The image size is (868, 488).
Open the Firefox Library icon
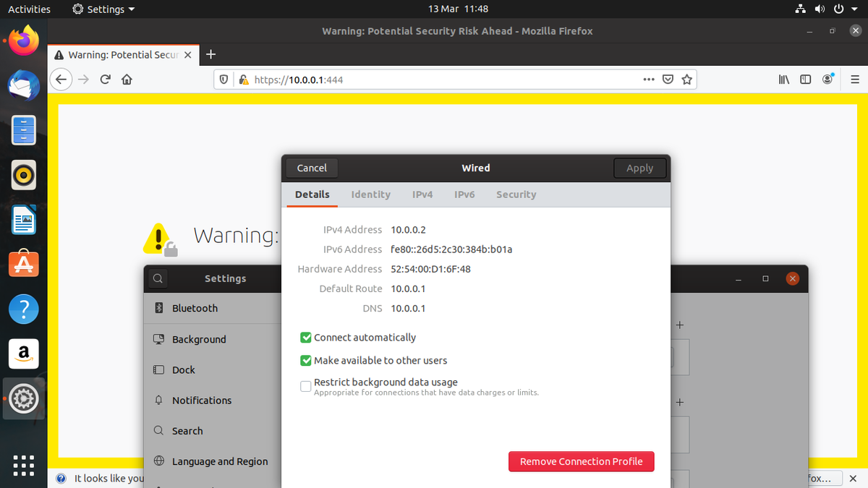[783, 79]
